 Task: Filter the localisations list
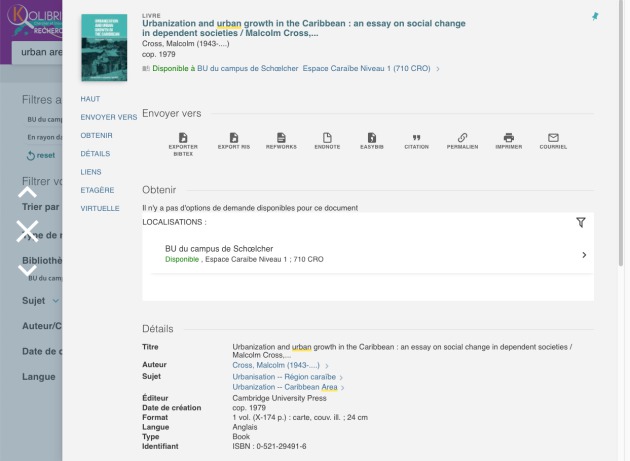(581, 222)
